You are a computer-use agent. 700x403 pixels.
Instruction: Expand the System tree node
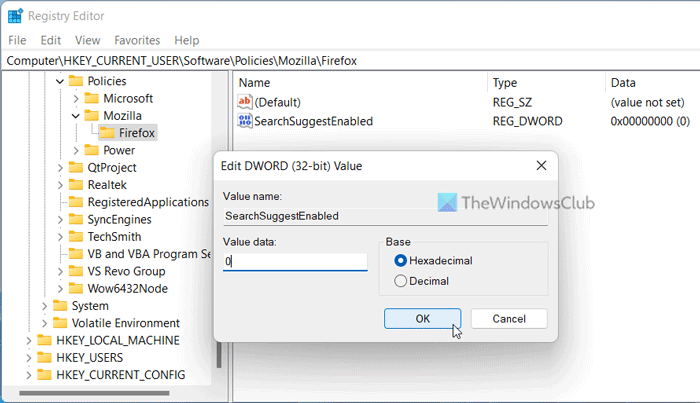click(x=44, y=306)
